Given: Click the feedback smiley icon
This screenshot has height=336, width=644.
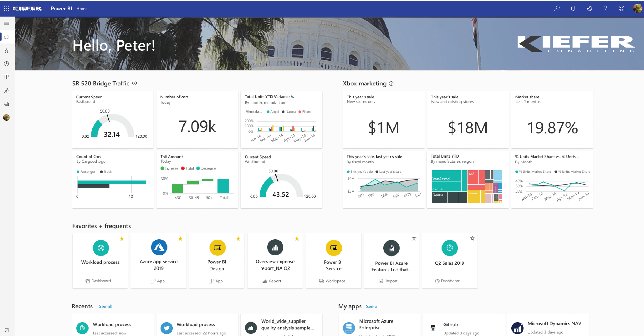Looking at the screenshot, I should click(621, 8).
